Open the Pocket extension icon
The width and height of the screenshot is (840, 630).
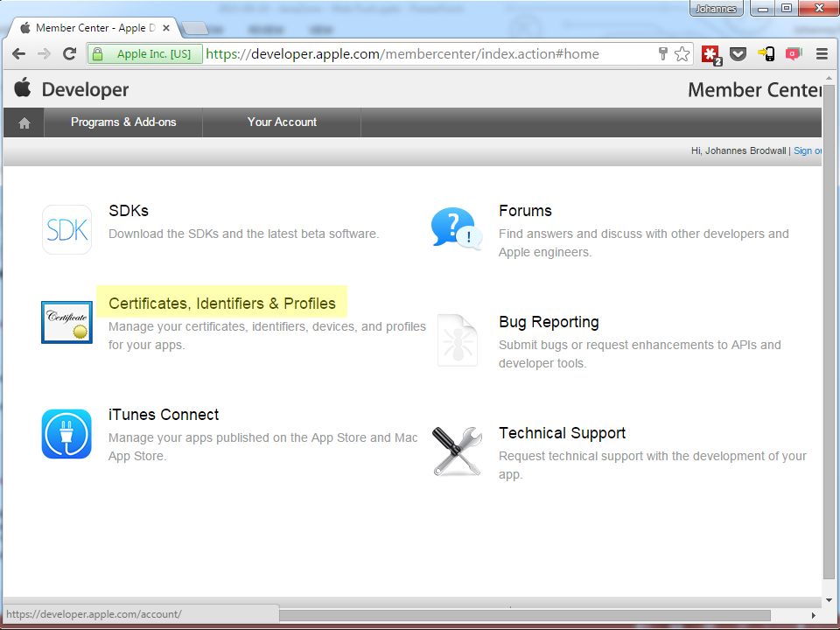pyautogui.click(x=738, y=54)
